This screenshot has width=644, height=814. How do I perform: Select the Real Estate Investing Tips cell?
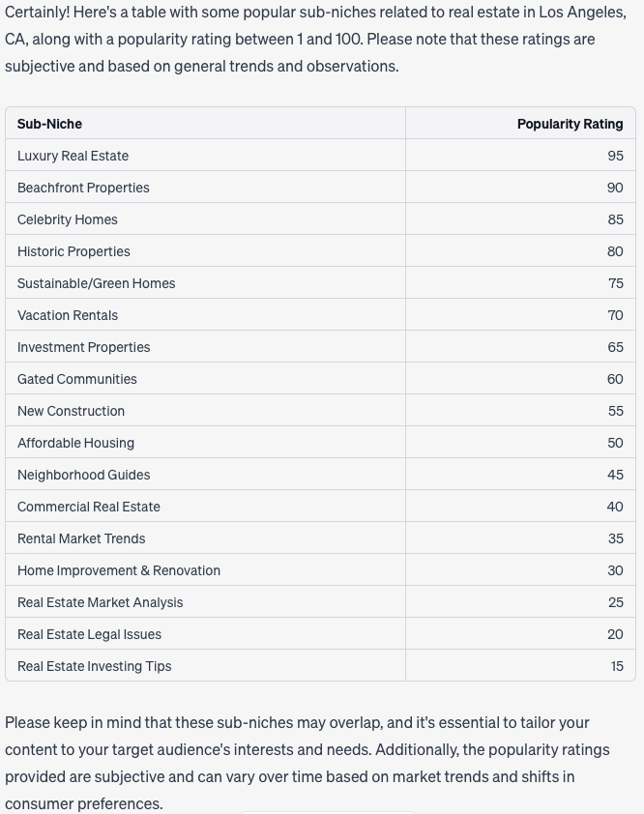tap(94, 666)
